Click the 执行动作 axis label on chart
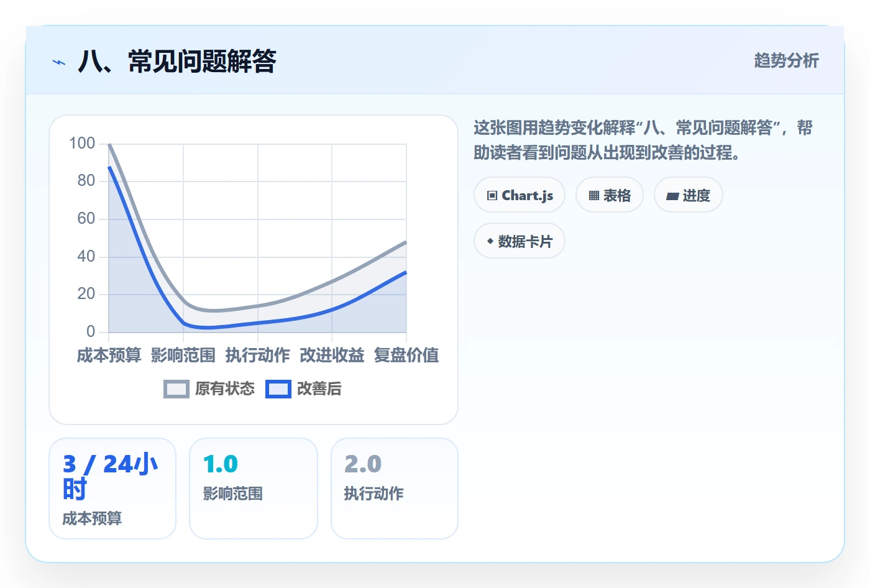This screenshot has height=588, width=870. pyautogui.click(x=258, y=356)
